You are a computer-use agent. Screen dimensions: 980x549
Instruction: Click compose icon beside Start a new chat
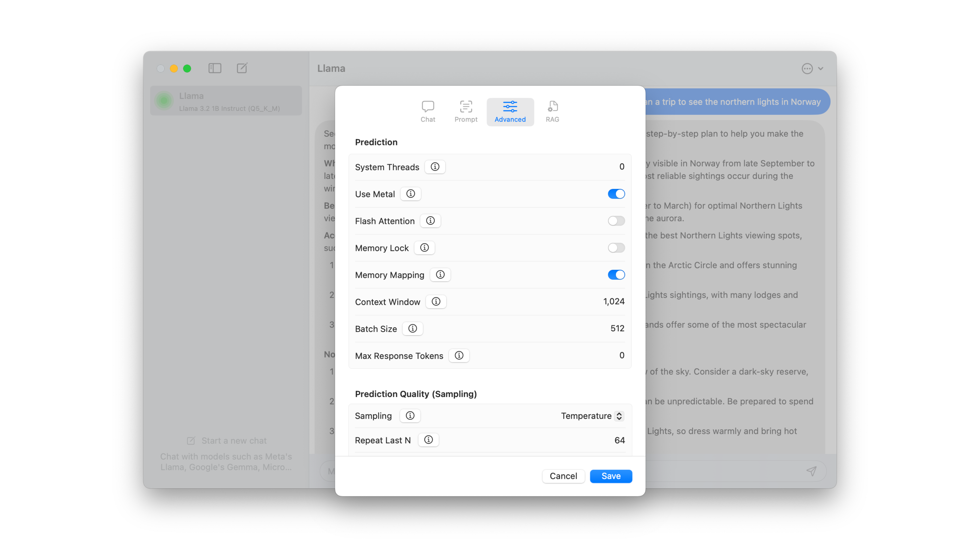(191, 440)
